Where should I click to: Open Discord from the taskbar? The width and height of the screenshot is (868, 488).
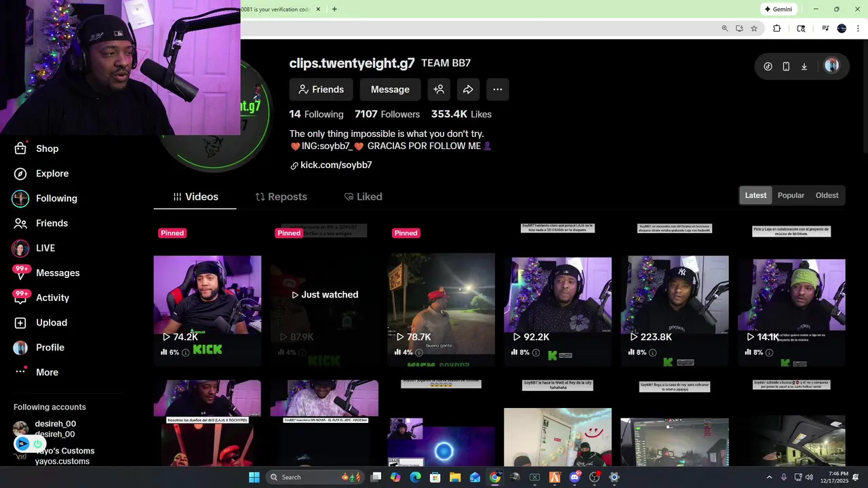[x=575, y=477]
